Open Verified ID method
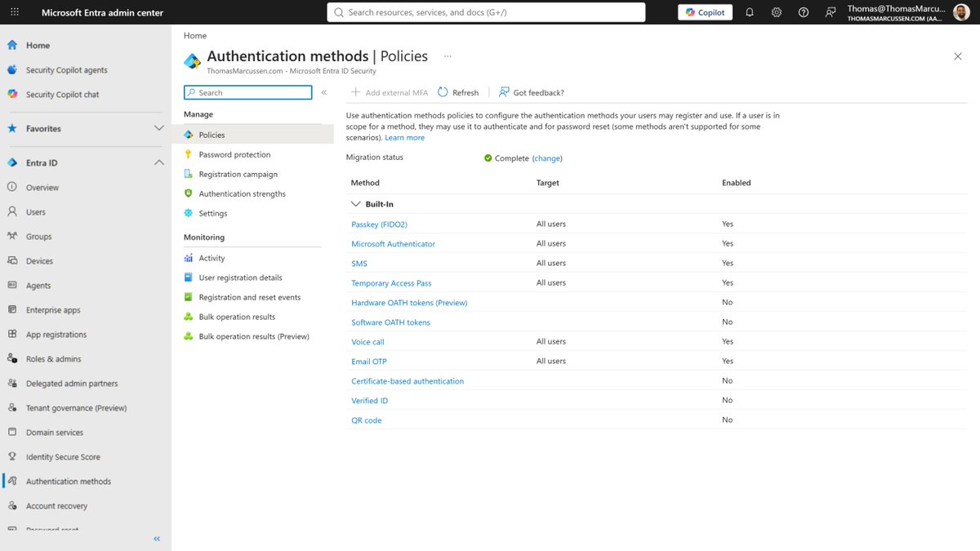The image size is (980, 551). 370,400
